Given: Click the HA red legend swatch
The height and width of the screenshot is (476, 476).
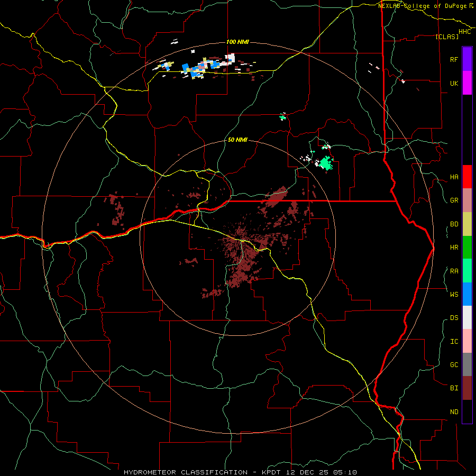Looking at the screenshot, I should click(467, 177).
